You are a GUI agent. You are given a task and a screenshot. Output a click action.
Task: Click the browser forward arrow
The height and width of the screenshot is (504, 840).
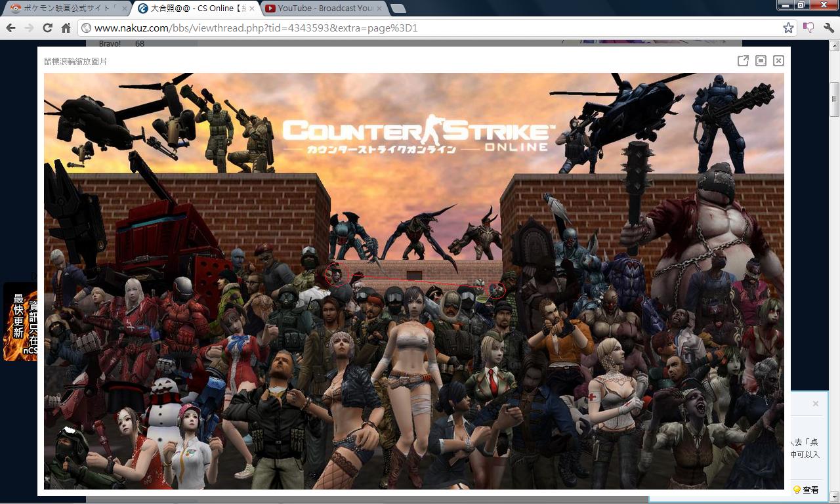(29, 28)
